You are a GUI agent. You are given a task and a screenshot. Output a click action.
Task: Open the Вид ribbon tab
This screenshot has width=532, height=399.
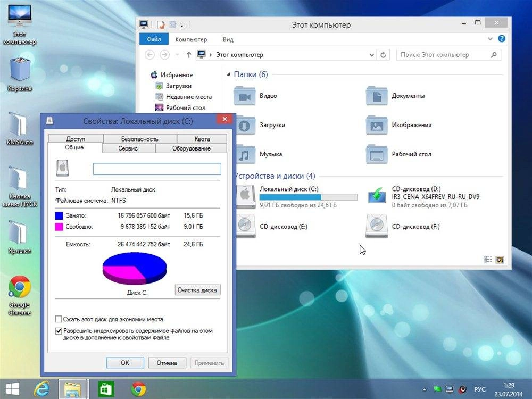(228, 39)
